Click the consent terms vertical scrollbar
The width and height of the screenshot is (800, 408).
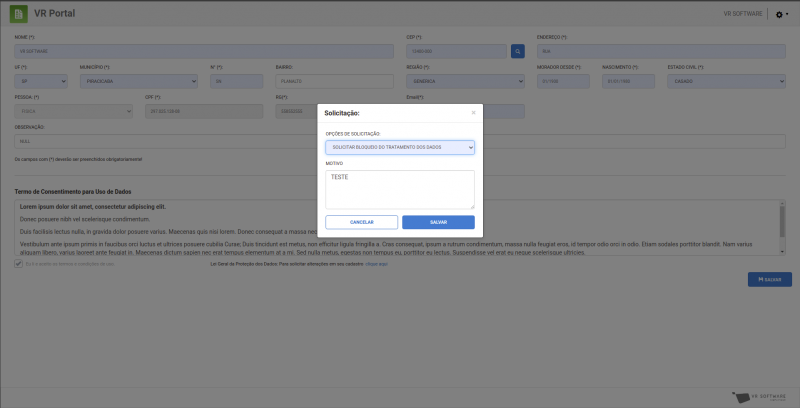pos(782,225)
